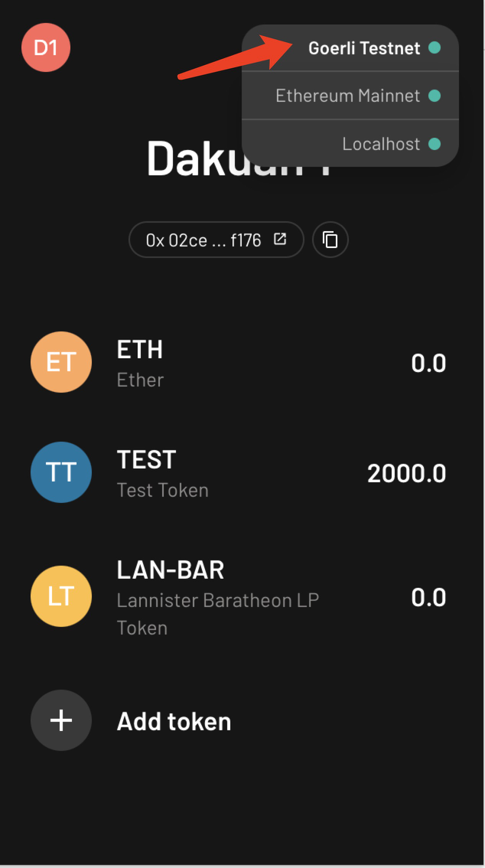Copy the wallet address with the copy icon
This screenshot has width=485, height=868.
[330, 240]
